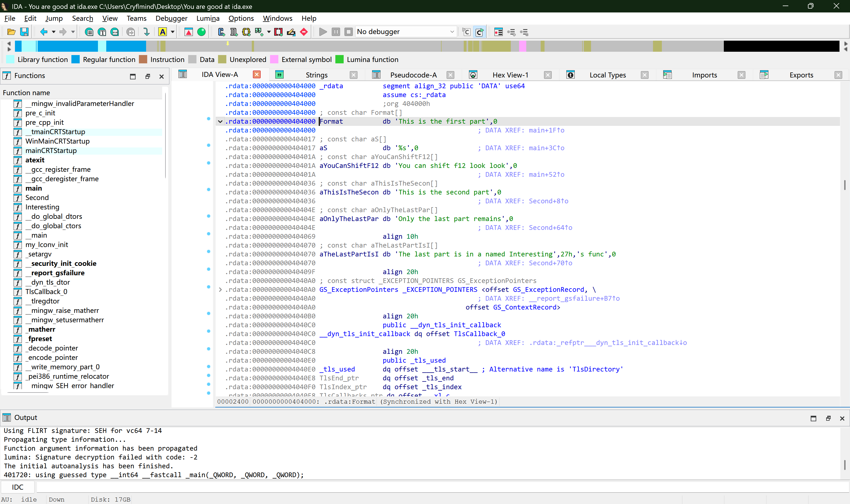The height and width of the screenshot is (504, 850).
Task: Click the Open file folder icon
Action: tap(11, 32)
